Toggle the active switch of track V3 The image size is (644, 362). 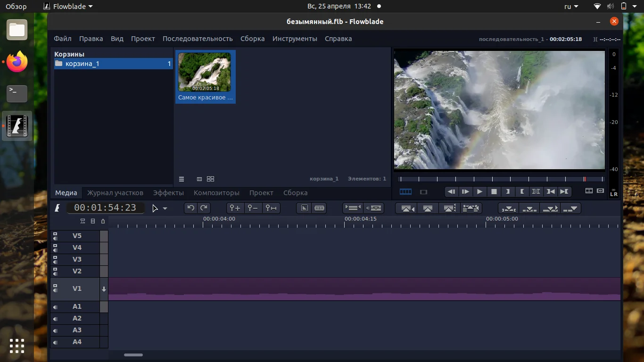tap(104, 259)
